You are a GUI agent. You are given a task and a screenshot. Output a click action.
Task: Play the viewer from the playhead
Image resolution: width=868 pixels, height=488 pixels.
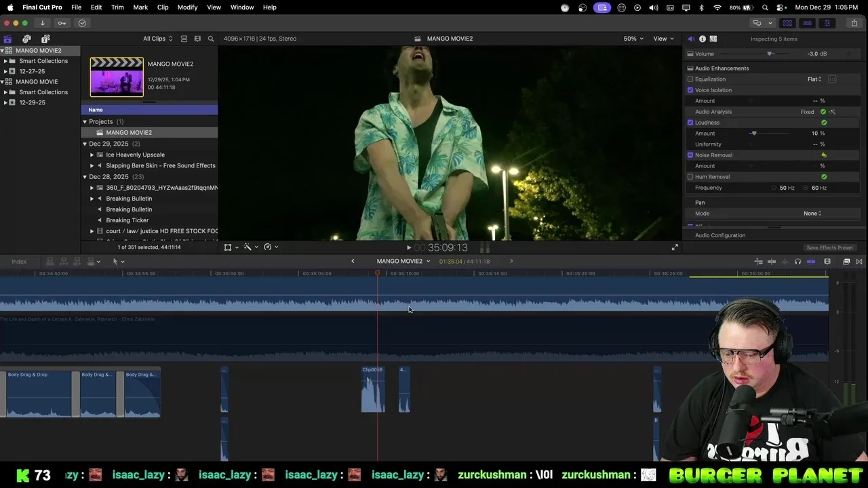tap(408, 247)
